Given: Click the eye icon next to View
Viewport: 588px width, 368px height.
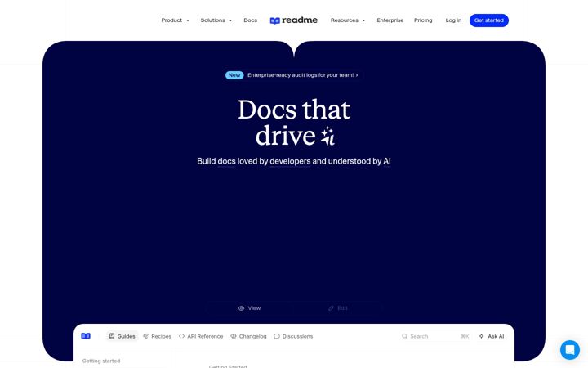Looking at the screenshot, I should click(241, 308).
